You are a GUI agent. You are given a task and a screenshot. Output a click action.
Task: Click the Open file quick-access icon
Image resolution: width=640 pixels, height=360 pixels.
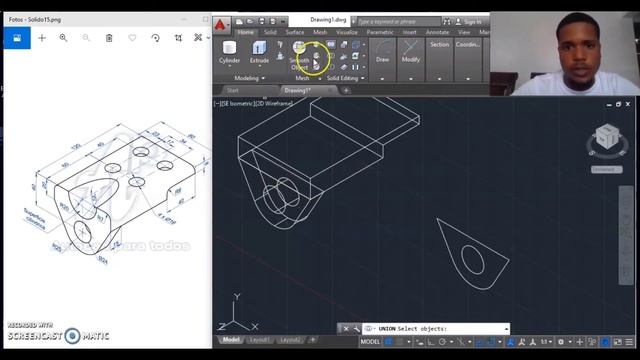pos(250,21)
